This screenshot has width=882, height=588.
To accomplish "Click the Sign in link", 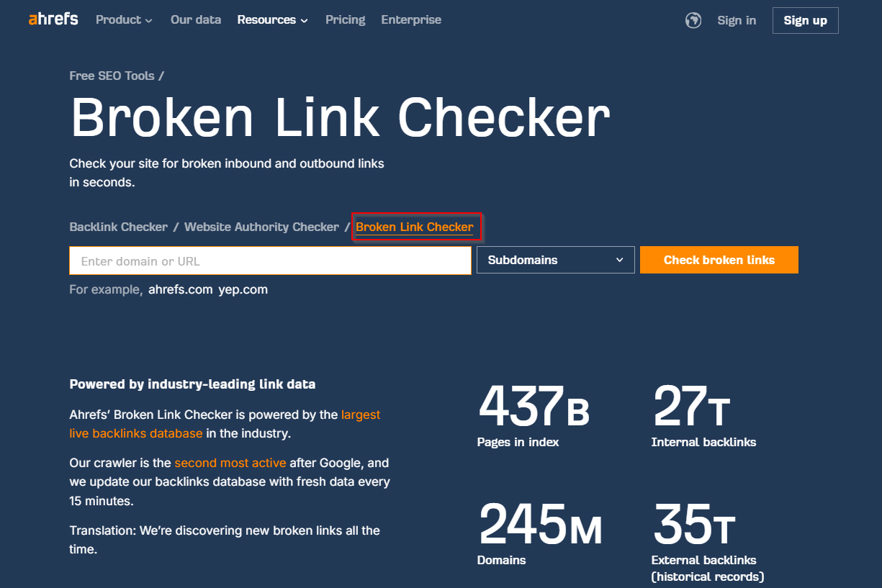I will 737,20.
